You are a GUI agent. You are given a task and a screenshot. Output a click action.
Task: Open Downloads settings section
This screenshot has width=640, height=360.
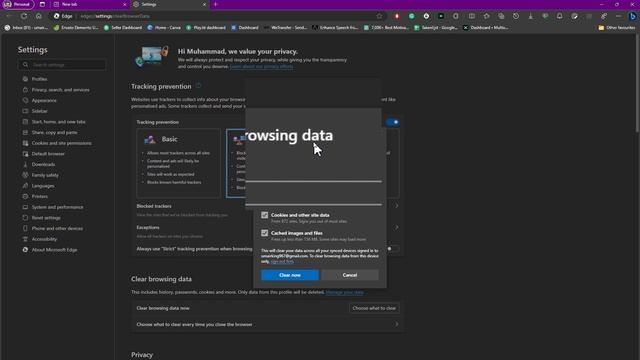coord(43,164)
